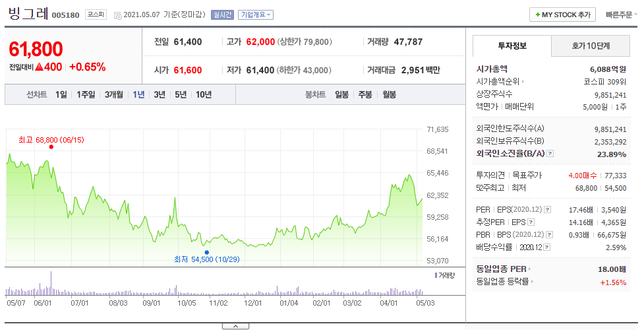Open the 빠른주문 dropdown
The height and width of the screenshot is (330, 644).
(621, 15)
